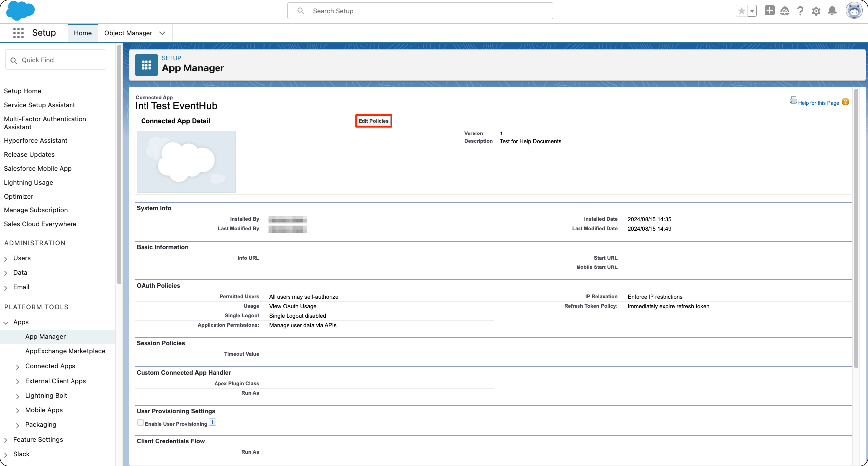Open Service Setup Assistant
The height and width of the screenshot is (466, 868).
(x=40, y=105)
